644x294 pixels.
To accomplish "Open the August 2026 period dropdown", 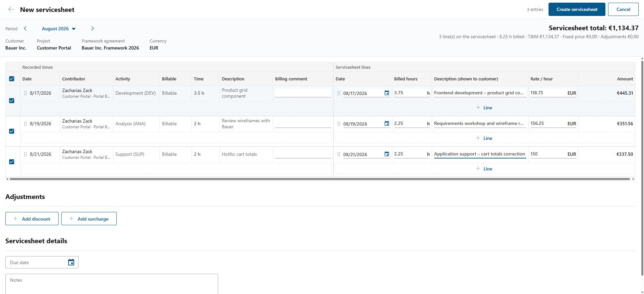I will (x=59, y=29).
